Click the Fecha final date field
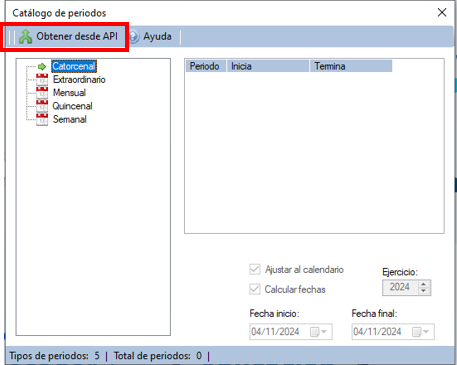 click(x=393, y=332)
